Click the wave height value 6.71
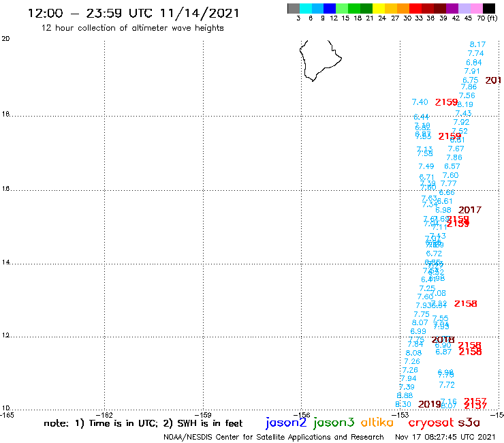The image size is (504, 443). (426, 177)
